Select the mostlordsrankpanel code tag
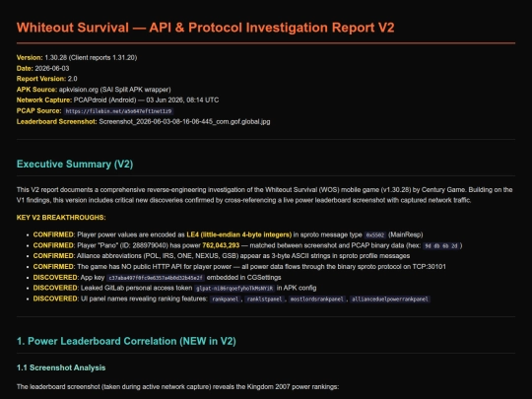This screenshot has width=532, height=399. point(317,299)
